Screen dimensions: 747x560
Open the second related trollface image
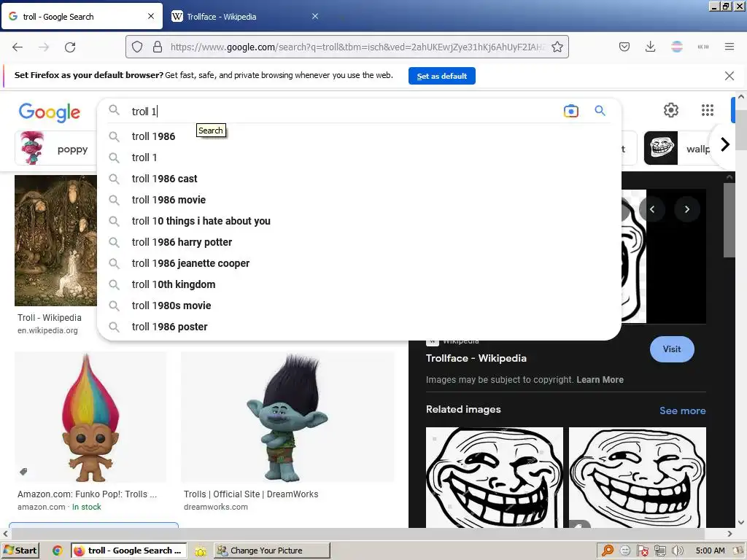(638, 477)
